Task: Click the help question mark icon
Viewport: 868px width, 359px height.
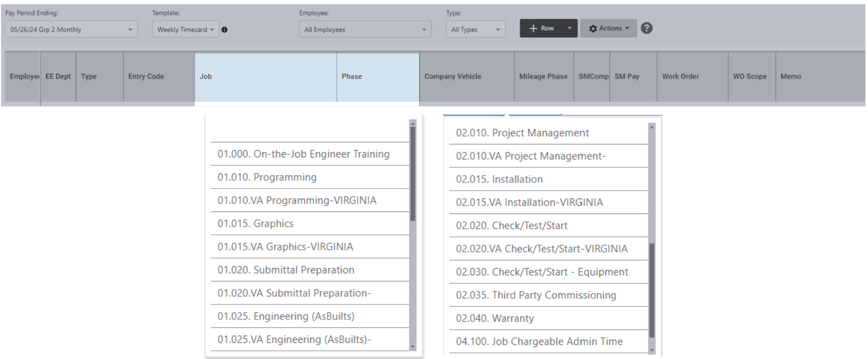Action: tap(646, 29)
